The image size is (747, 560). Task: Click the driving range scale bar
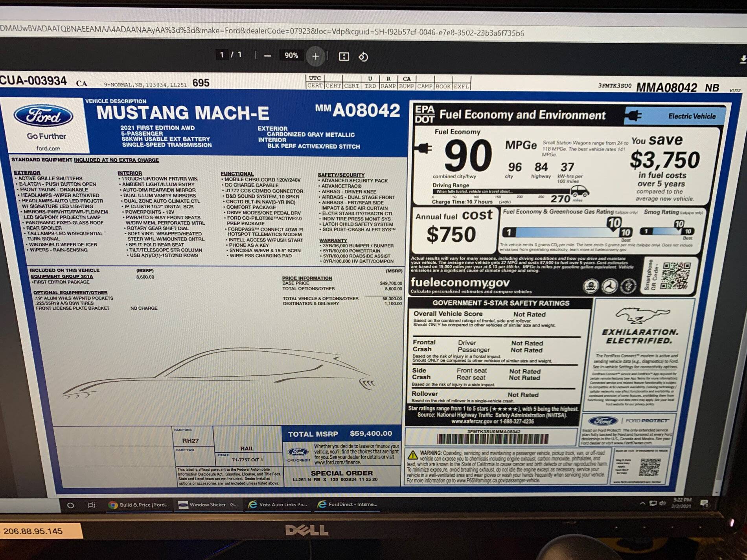tap(501, 192)
